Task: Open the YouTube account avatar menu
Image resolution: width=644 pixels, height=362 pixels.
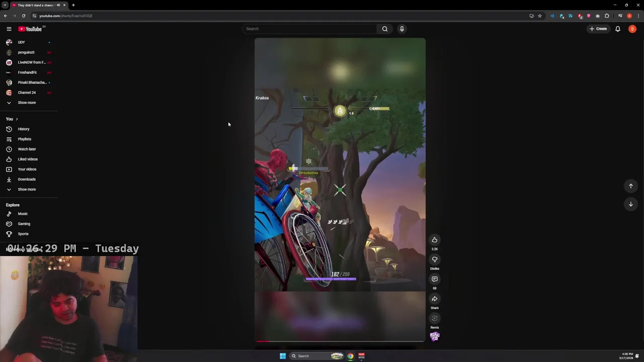Action: (632, 29)
